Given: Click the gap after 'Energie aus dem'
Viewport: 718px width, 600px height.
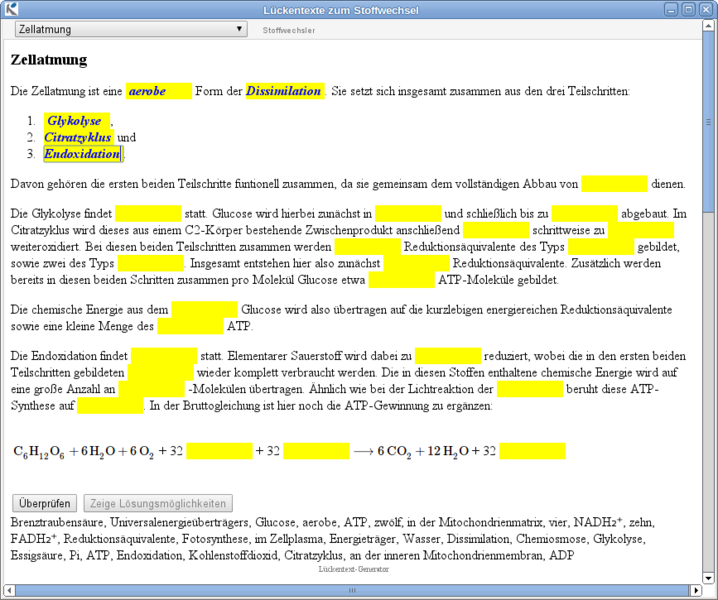Looking at the screenshot, I should pyautogui.click(x=205, y=310).
